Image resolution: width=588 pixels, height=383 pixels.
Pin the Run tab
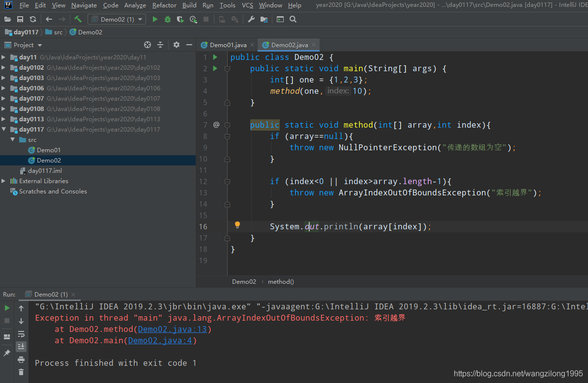7,353
